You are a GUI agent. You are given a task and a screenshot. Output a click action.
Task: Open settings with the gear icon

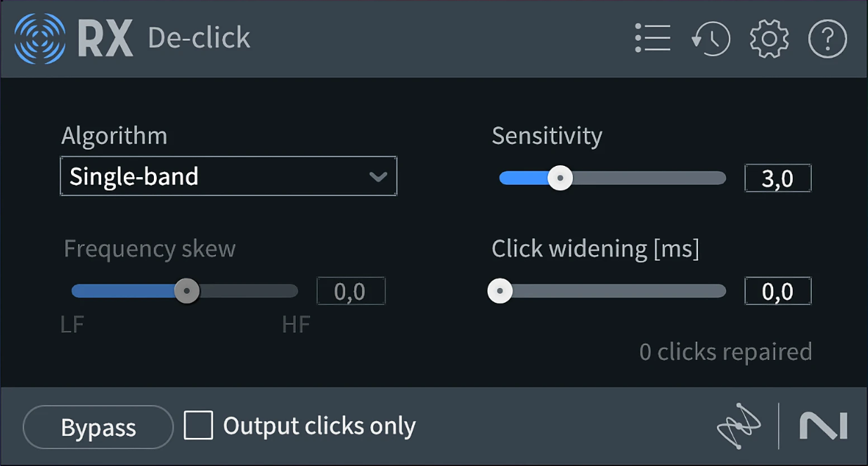769,39
